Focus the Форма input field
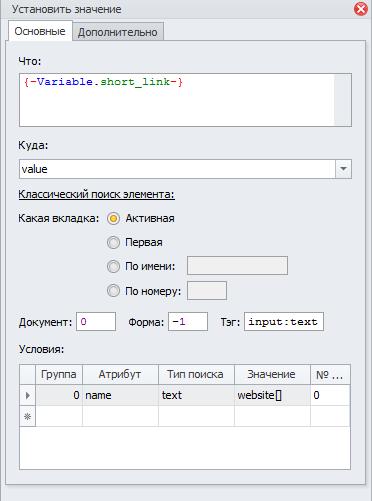The height and width of the screenshot is (501, 372). [188, 322]
